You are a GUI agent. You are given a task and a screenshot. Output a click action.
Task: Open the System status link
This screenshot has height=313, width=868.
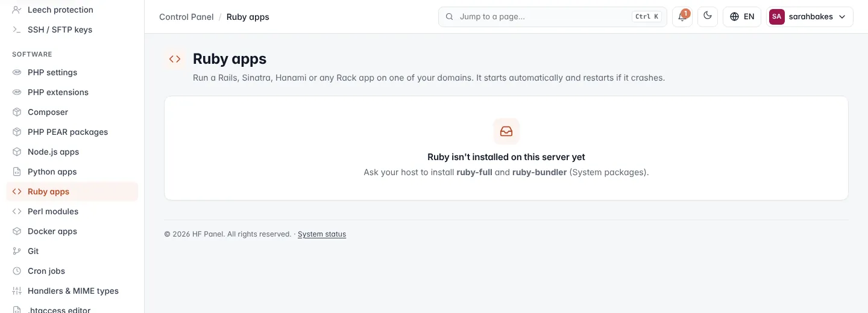[x=322, y=234]
